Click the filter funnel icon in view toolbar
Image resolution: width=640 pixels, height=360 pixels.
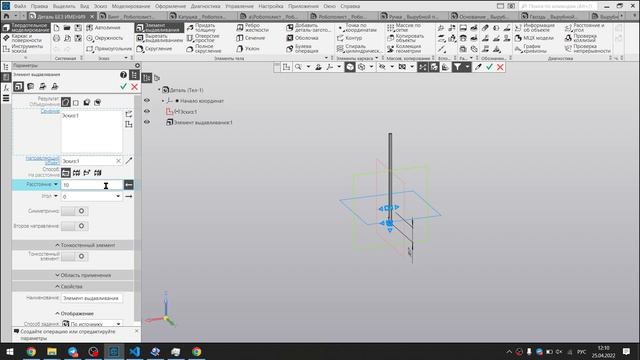457,67
